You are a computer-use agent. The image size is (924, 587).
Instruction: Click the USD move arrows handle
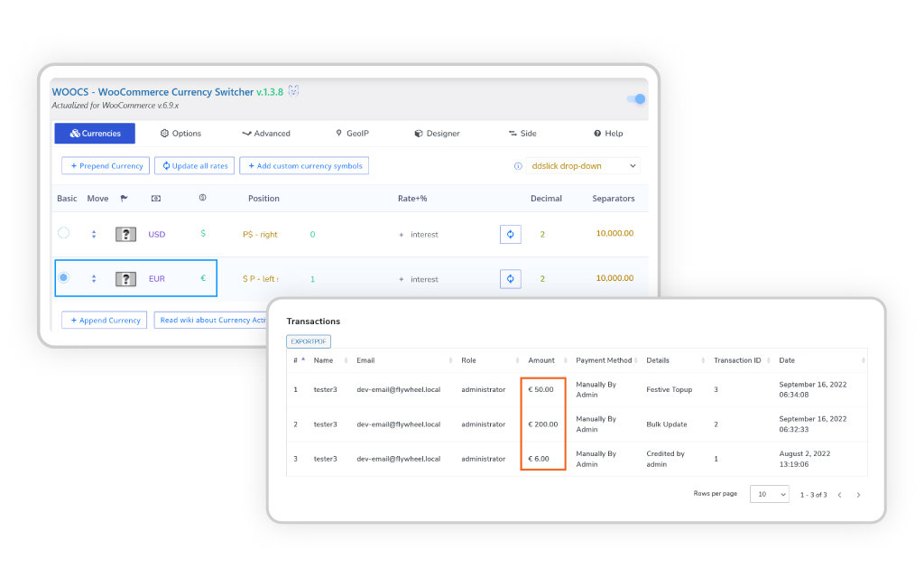point(94,234)
